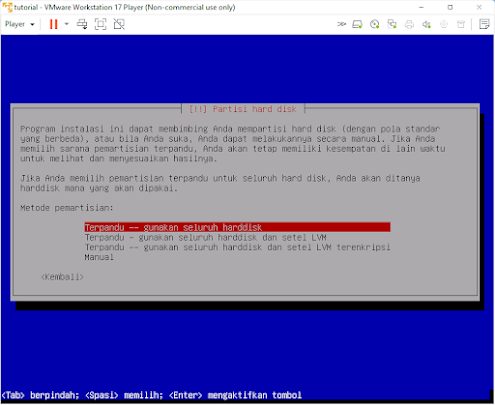Viewport: 495px width, 405px height.
Task: Open the Player dropdown menu
Action: [20, 24]
